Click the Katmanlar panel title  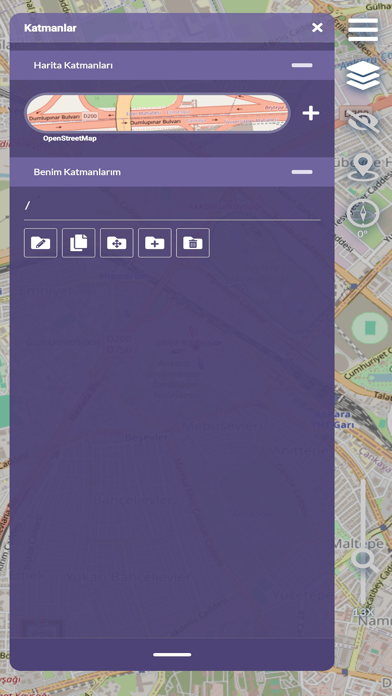click(x=50, y=28)
